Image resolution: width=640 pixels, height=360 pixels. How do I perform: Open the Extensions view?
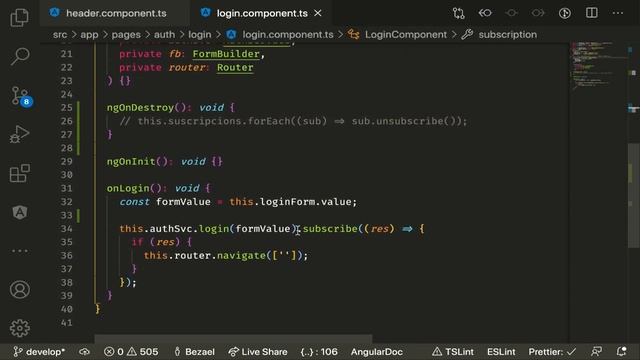tap(20, 173)
